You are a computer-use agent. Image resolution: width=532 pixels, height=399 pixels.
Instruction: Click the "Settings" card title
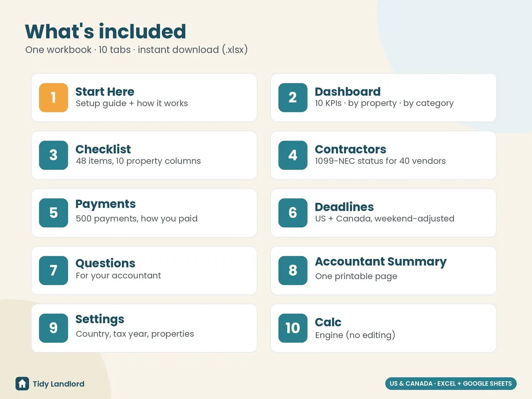(100, 320)
